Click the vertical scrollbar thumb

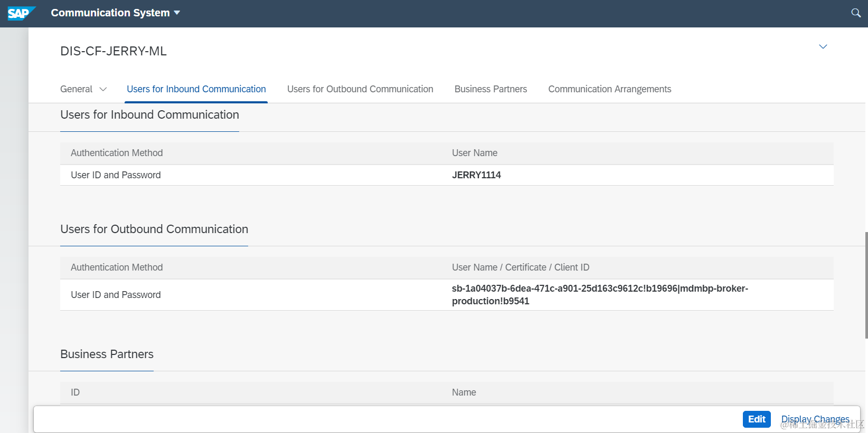pos(866,285)
